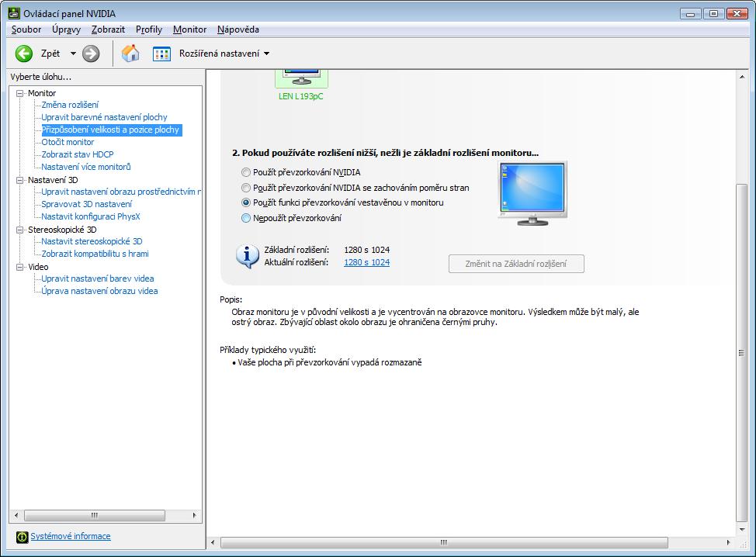Image resolution: width=756 pixels, height=557 pixels.
Task: Open Nastavení více monitorů task
Action: click(x=86, y=167)
